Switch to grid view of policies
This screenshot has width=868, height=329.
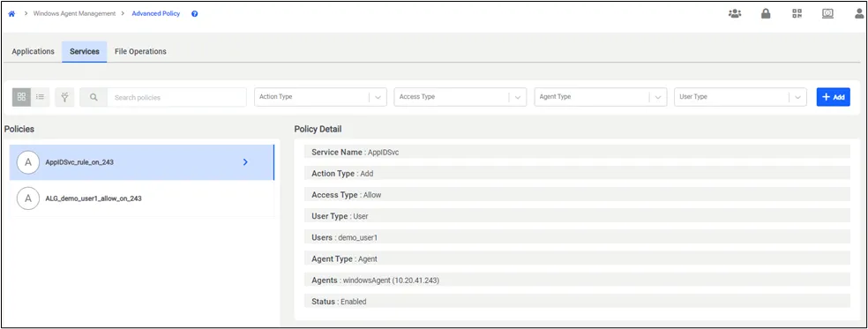pyautogui.click(x=21, y=97)
